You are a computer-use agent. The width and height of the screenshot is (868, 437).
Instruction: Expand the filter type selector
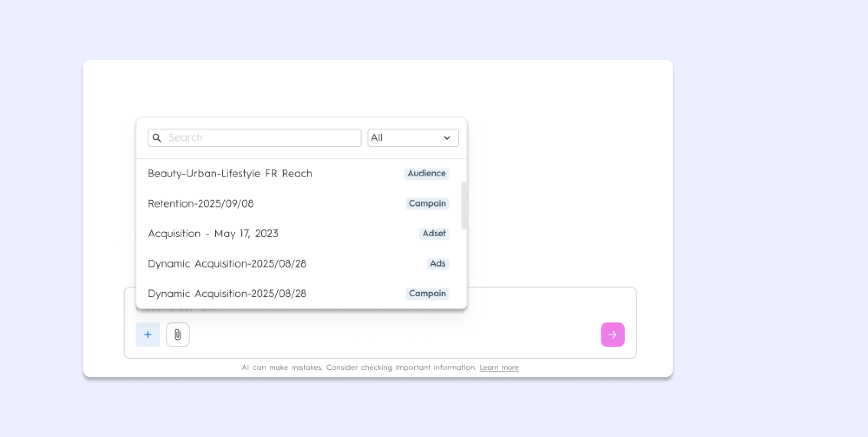413,138
